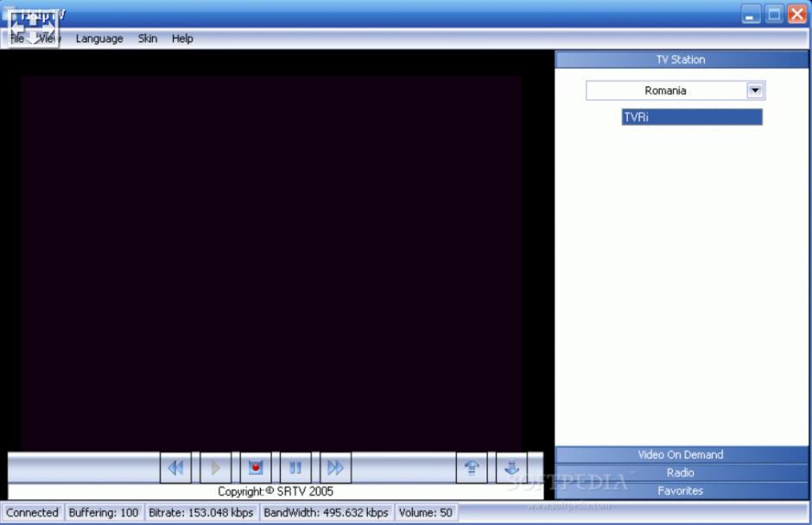
Task: Click the fast forward button
Action: click(335, 467)
